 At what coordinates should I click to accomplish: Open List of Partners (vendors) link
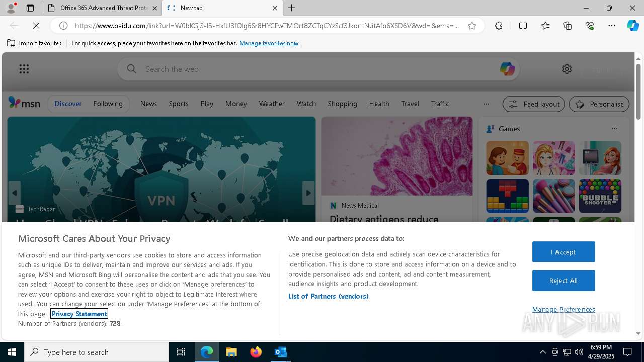(x=329, y=296)
